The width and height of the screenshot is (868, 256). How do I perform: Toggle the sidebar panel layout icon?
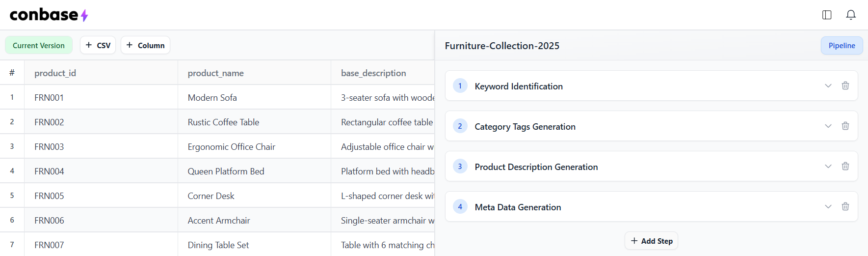coord(827,15)
